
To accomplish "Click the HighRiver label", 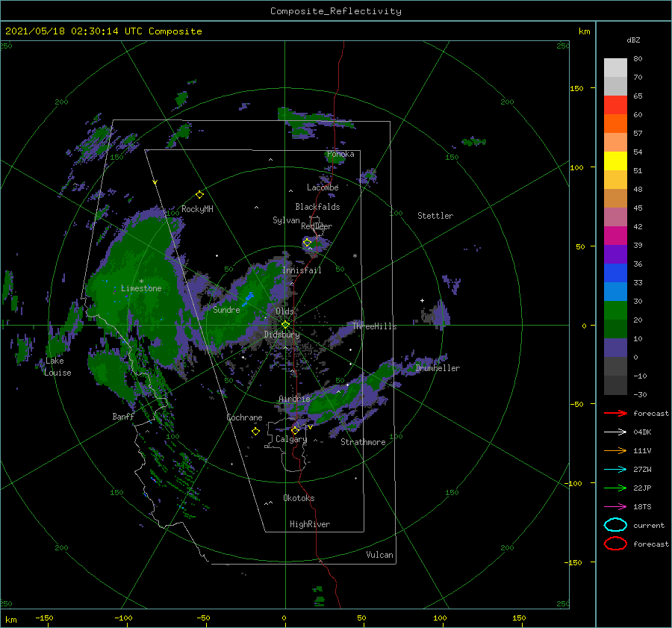I will (x=310, y=524).
